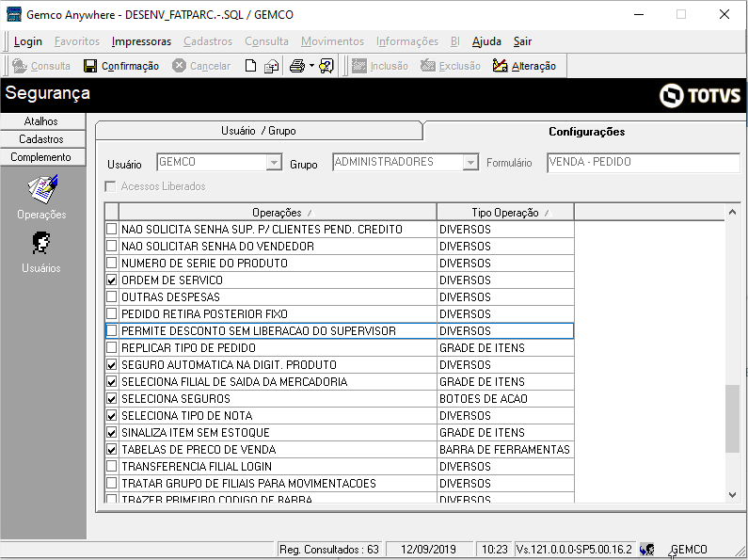
Task: Click the Cancelar toolbar icon
Action: (x=180, y=66)
